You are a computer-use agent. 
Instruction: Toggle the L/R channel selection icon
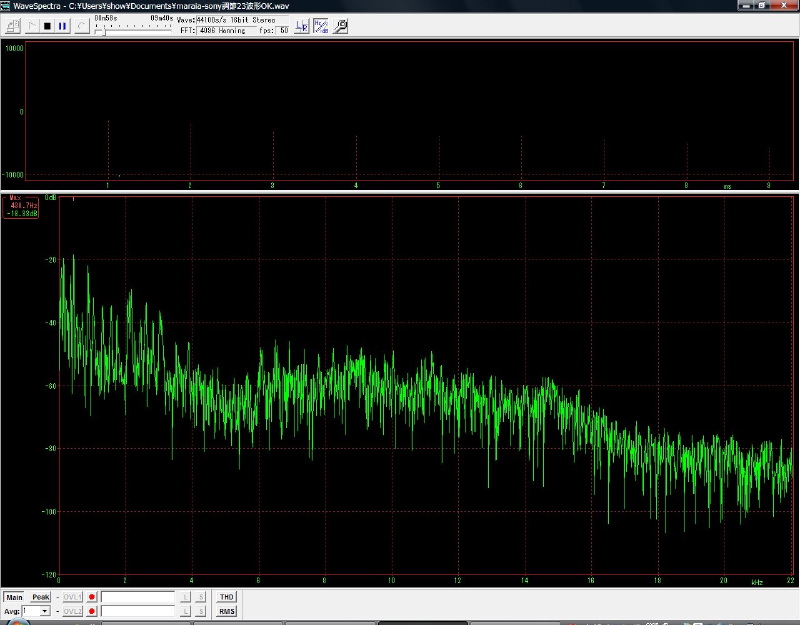pyautogui.click(x=302, y=25)
